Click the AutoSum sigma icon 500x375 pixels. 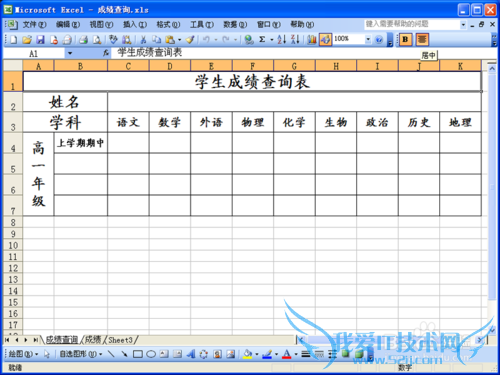pyautogui.click(x=262, y=40)
